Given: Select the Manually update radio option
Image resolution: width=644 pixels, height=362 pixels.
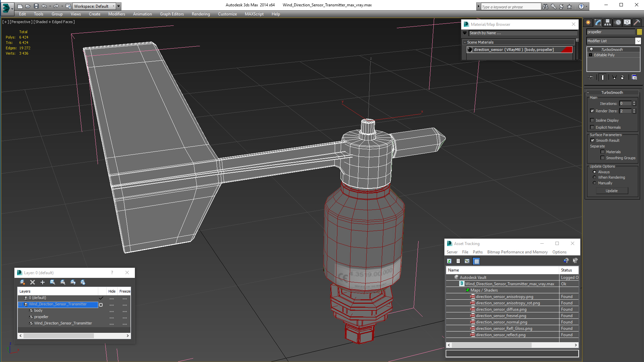Looking at the screenshot, I should 595,183.
